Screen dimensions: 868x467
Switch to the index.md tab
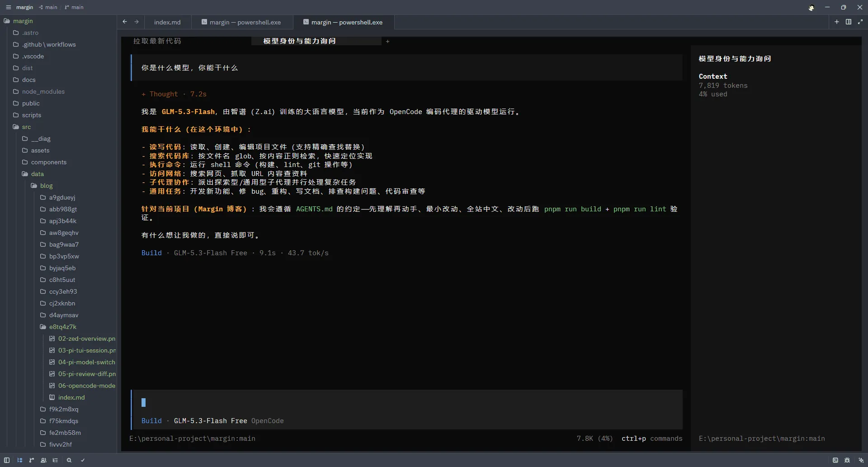click(167, 22)
